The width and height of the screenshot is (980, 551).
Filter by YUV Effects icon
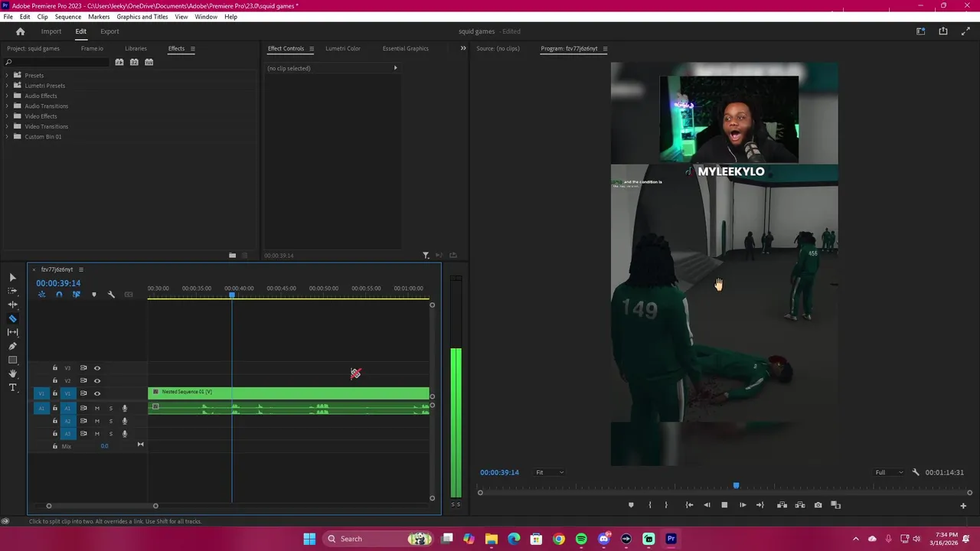(149, 62)
